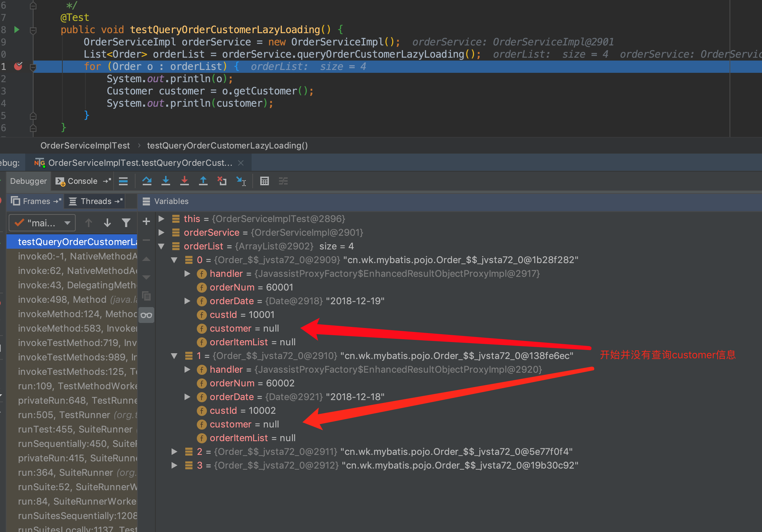Viewport: 762px width, 532px height.
Task: Click the Step Into icon
Action: point(166,181)
